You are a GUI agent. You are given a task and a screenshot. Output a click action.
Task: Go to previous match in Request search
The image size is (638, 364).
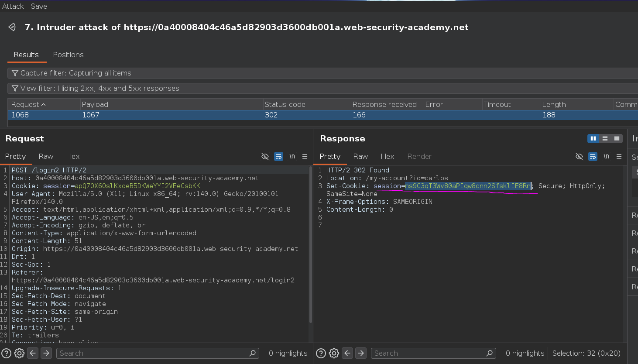pyautogui.click(x=33, y=353)
